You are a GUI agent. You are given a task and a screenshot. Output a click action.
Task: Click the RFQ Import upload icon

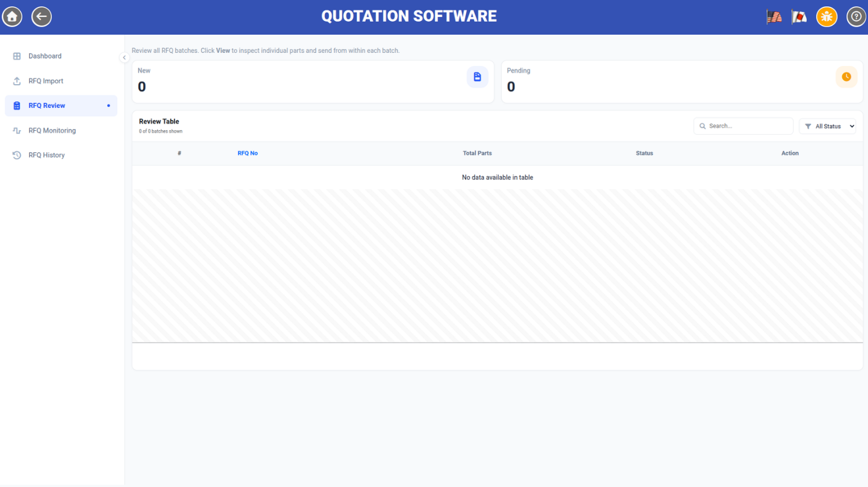[x=17, y=81]
